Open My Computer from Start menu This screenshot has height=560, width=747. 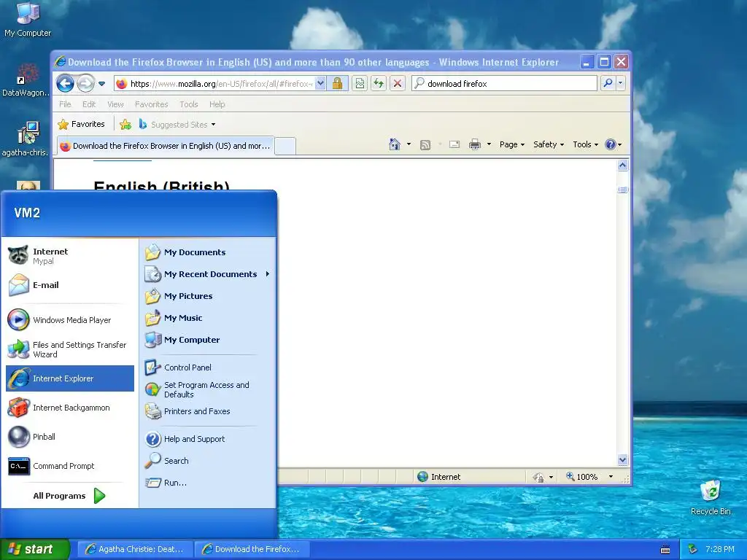(x=208, y=340)
